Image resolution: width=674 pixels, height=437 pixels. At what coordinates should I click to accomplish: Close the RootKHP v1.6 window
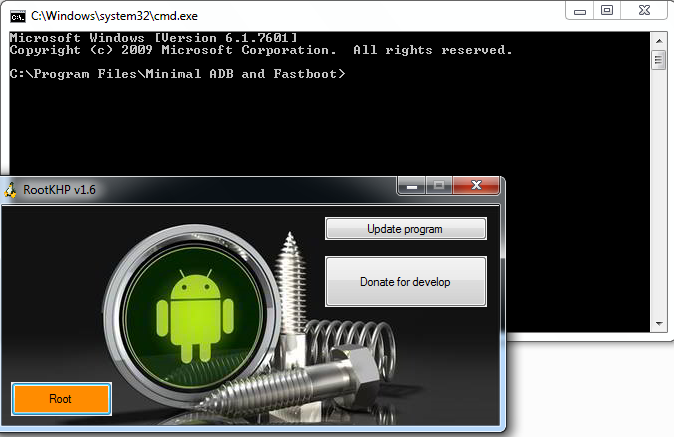(476, 186)
